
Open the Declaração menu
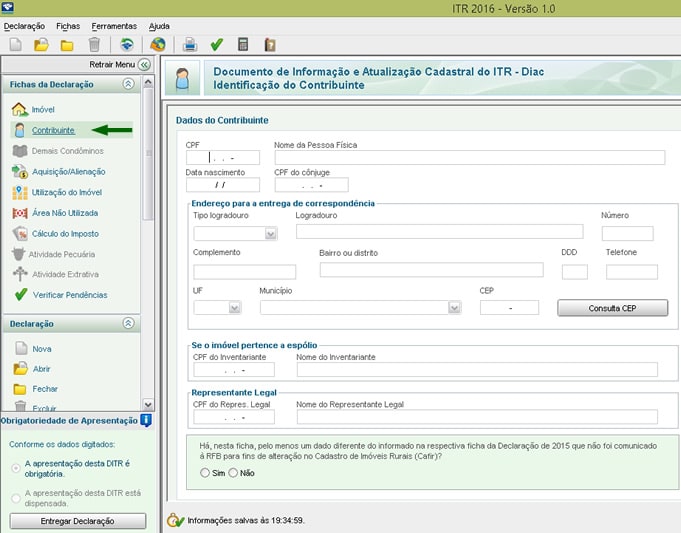[x=24, y=26]
